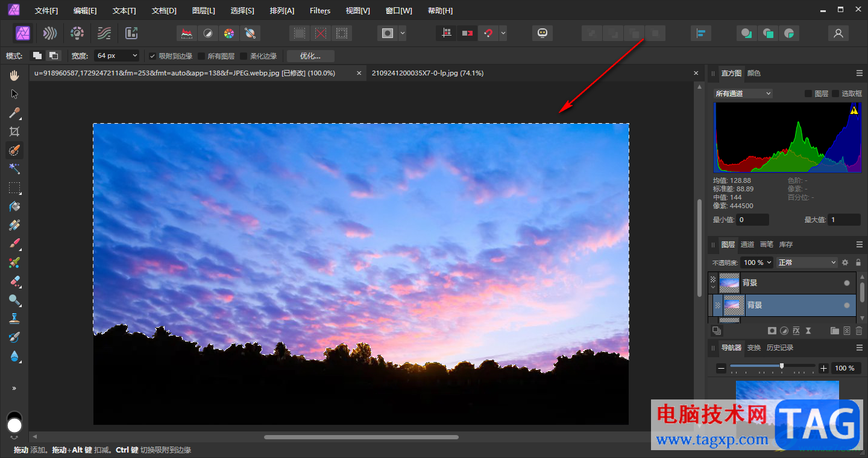Click the navigator zoom slider handle
This screenshot has width=868, height=458.
pos(782,366)
